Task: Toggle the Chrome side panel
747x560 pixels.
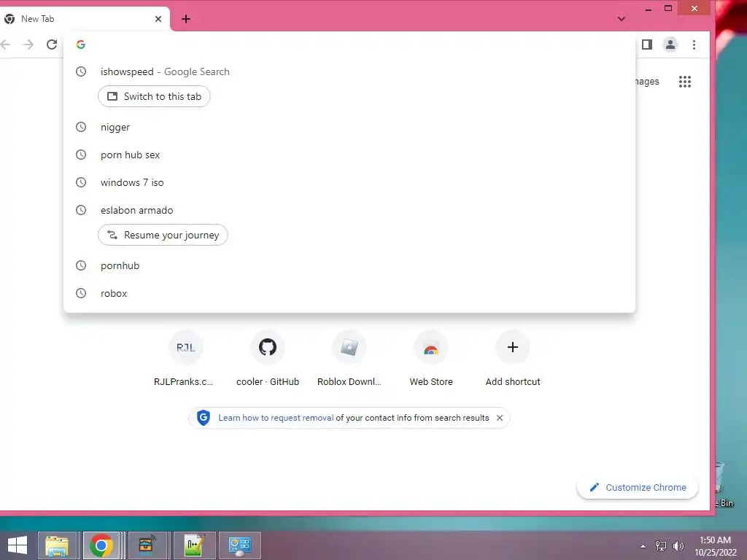Action: click(647, 44)
